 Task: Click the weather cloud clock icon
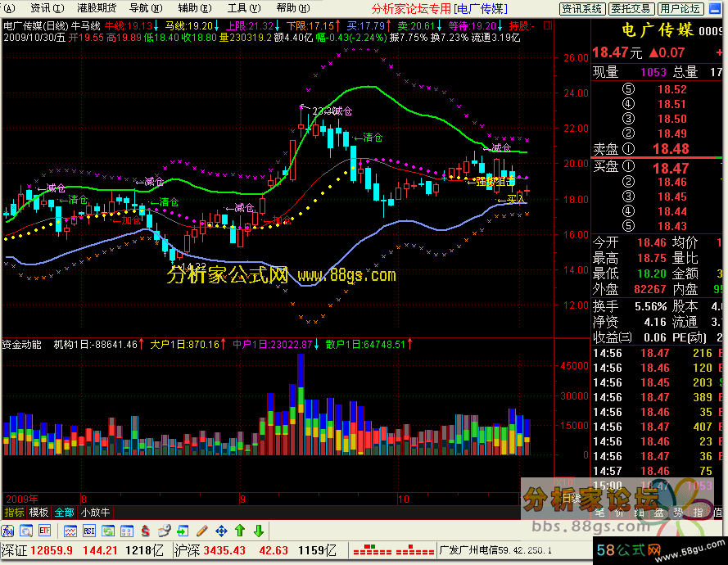click(164, 531)
